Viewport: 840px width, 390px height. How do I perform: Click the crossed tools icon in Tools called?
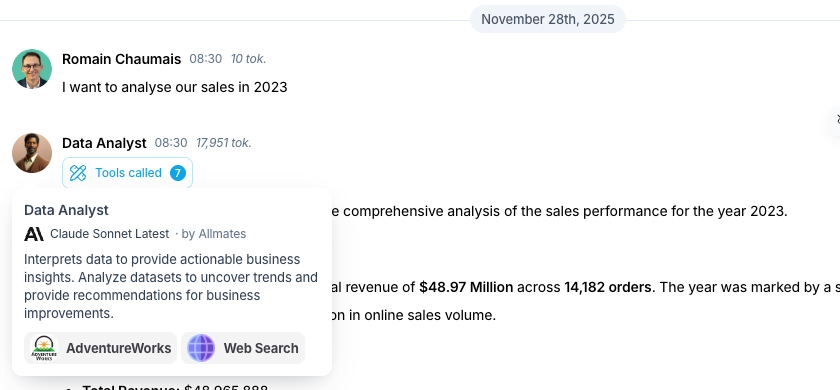tap(78, 173)
